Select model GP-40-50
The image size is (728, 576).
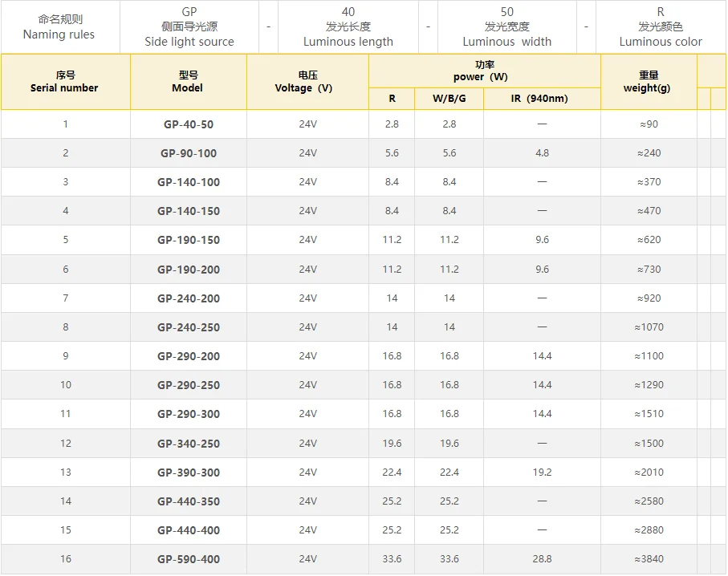pos(189,124)
